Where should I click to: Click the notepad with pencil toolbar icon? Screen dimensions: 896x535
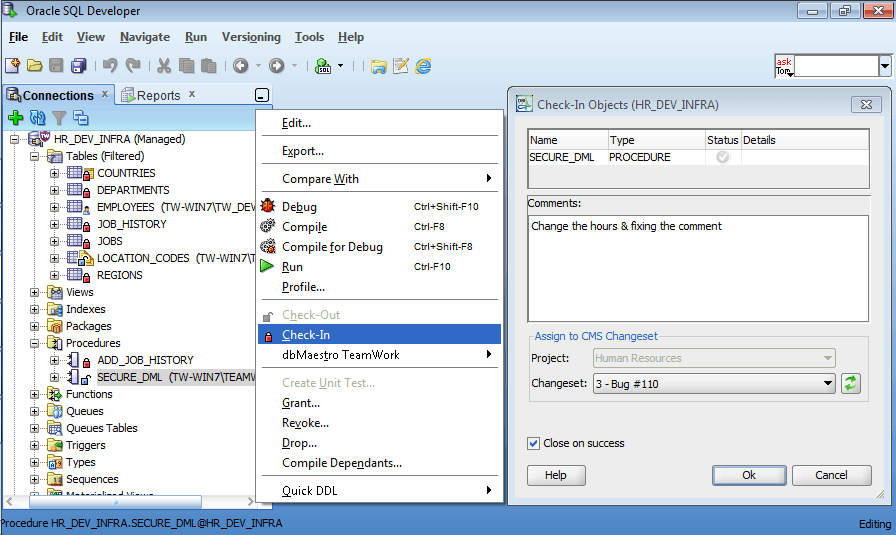(x=401, y=66)
